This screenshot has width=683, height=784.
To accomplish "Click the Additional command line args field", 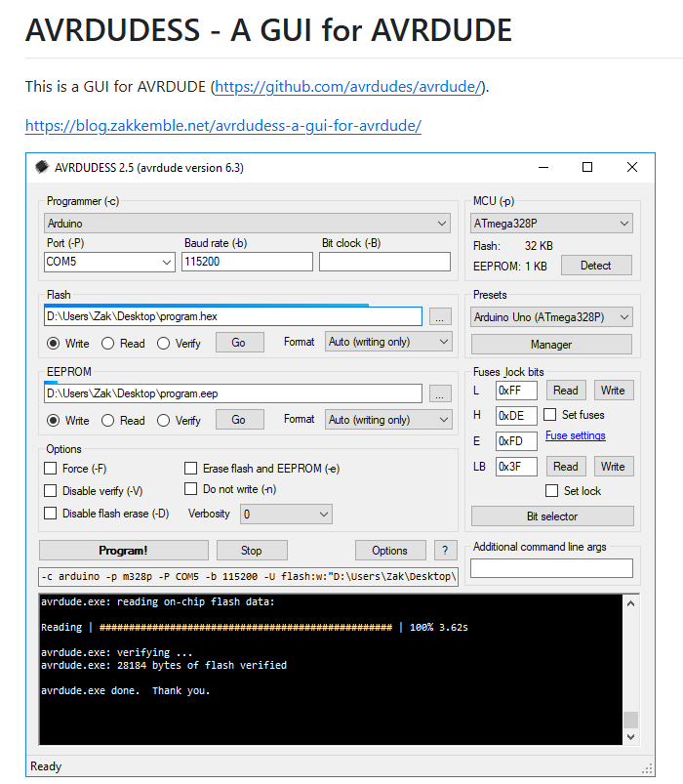I will (551, 568).
